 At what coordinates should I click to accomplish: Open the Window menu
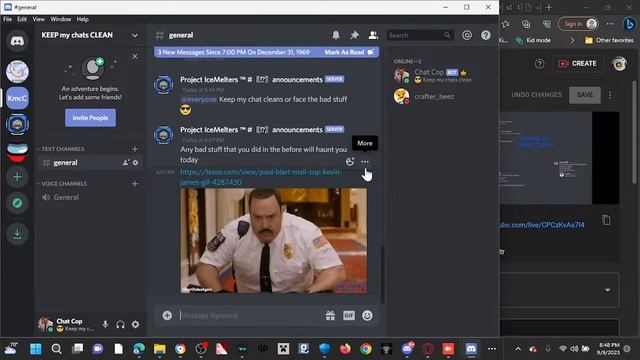pyautogui.click(x=60, y=19)
